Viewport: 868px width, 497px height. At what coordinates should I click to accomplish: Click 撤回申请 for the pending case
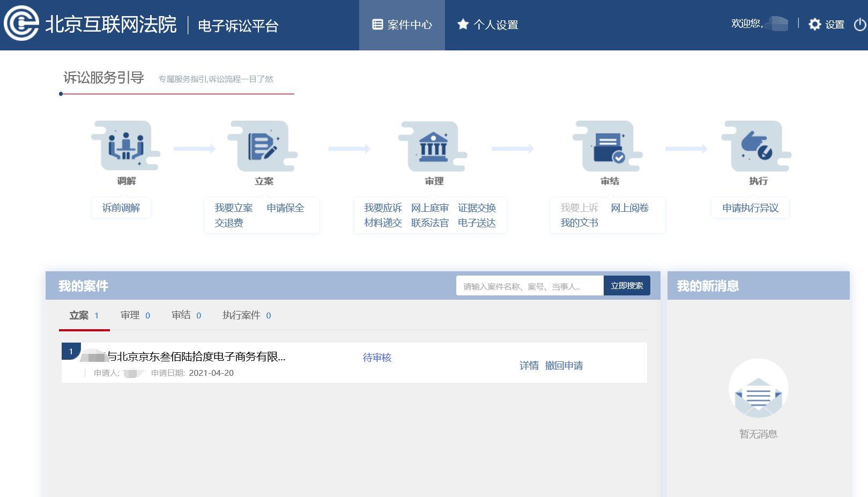[x=564, y=366]
